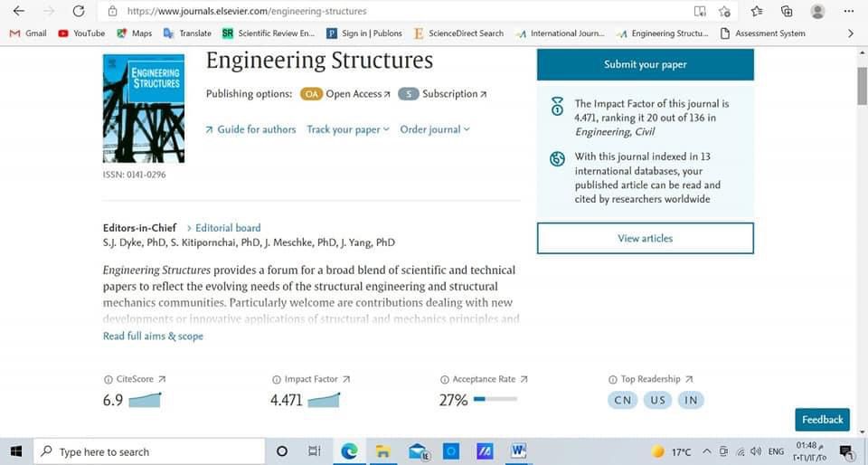Open the CiteScore metric link
The image size is (868, 465).
[141, 379]
